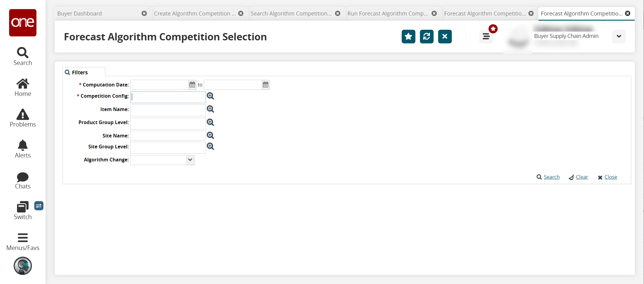Image resolution: width=644 pixels, height=284 pixels.
Task: Open the Chats bubble icon
Action: tap(23, 177)
